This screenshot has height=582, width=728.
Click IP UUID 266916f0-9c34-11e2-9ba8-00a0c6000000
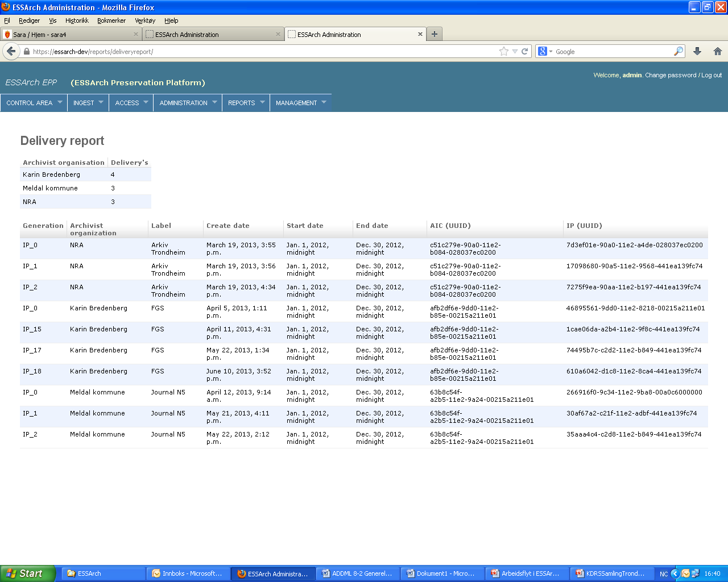tap(634, 392)
